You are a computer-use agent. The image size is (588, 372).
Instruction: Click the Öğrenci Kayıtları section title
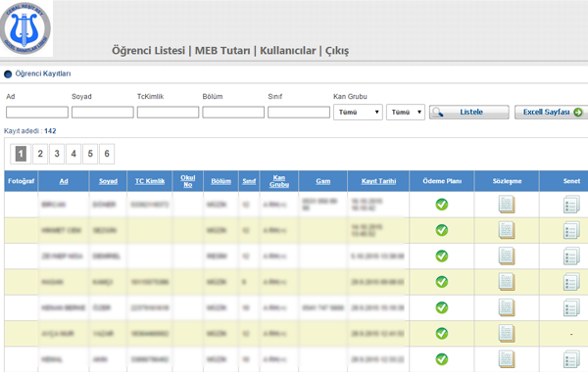pos(43,73)
